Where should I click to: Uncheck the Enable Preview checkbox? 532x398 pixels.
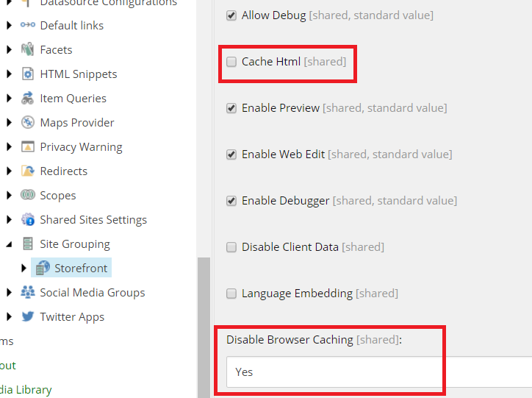click(x=231, y=108)
